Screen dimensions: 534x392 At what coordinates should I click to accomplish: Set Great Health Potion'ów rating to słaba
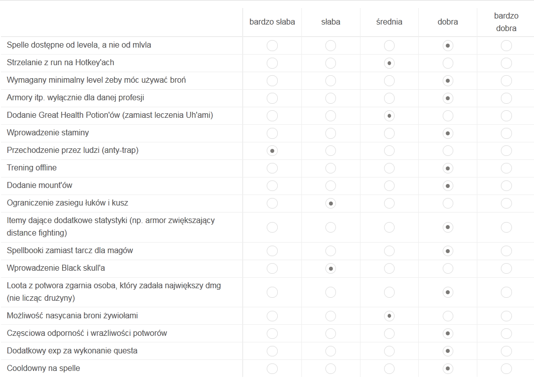(330, 116)
